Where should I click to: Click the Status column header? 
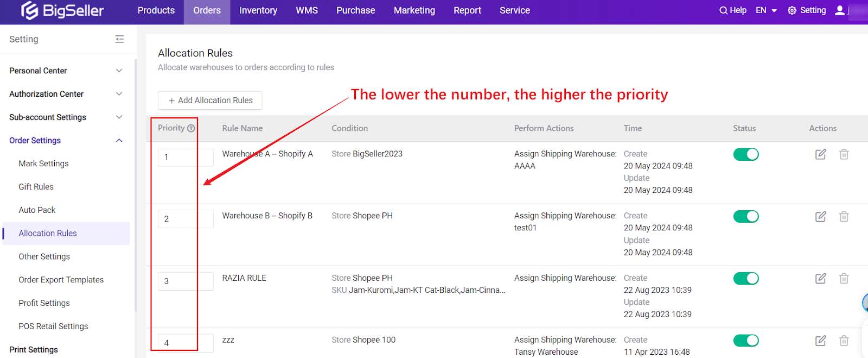744,128
